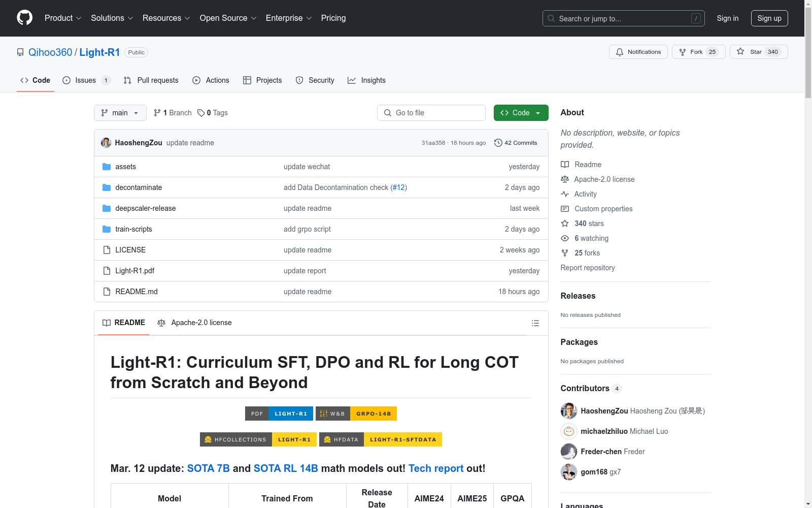Open the LICENSE file
Viewport: 812px width, 508px height.
click(x=130, y=250)
